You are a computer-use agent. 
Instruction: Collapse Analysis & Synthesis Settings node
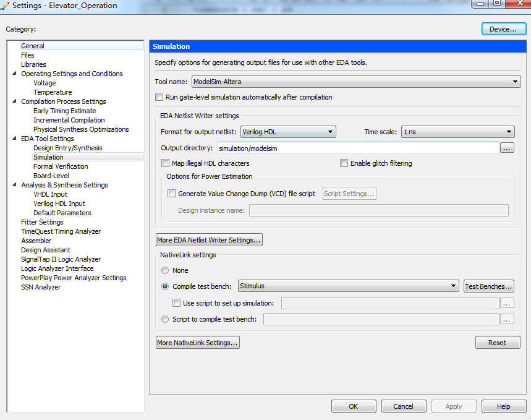click(14, 185)
